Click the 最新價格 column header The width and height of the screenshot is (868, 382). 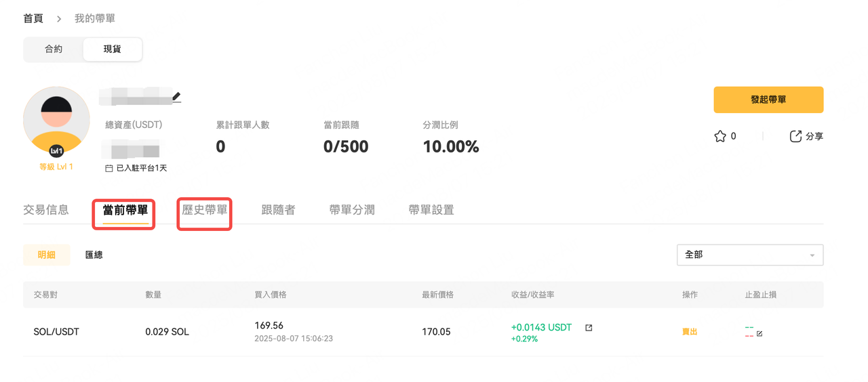tap(438, 295)
